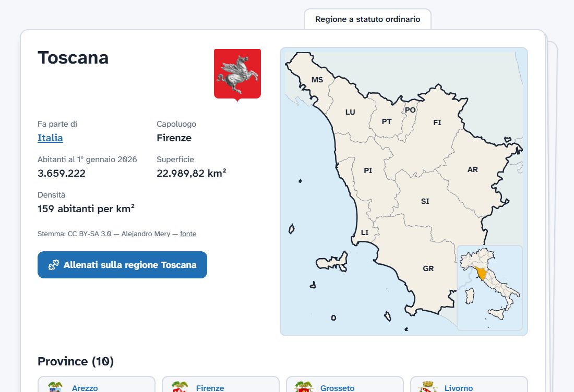Image resolution: width=574 pixels, height=392 pixels.
Task: Click the Densità label
Action: coord(51,195)
